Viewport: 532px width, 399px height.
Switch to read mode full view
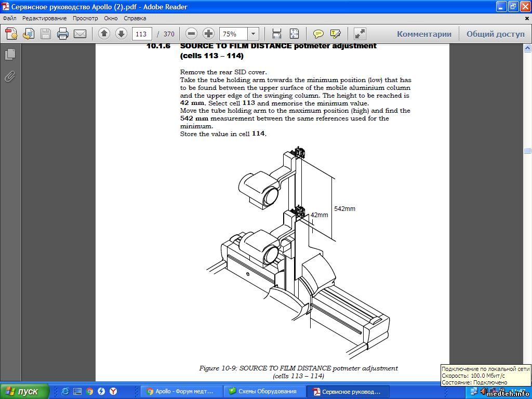coord(360,34)
